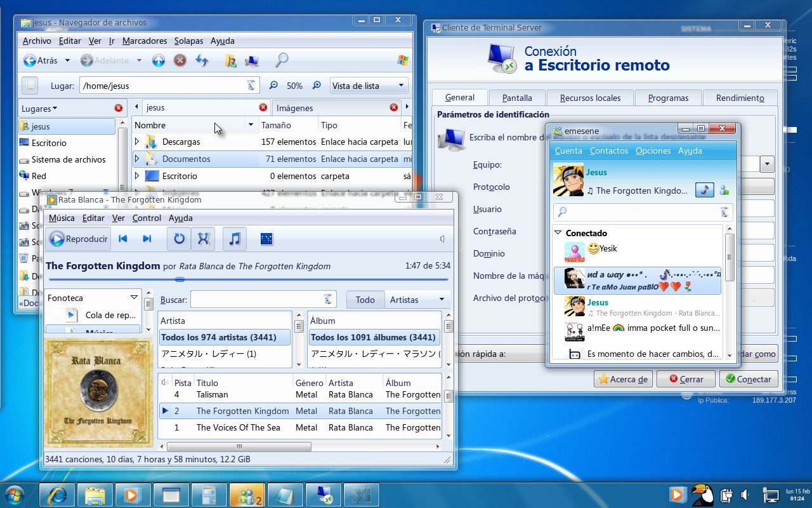812x508 pixels.
Task: Sort tracks by the Título column header
Action: (x=243, y=383)
